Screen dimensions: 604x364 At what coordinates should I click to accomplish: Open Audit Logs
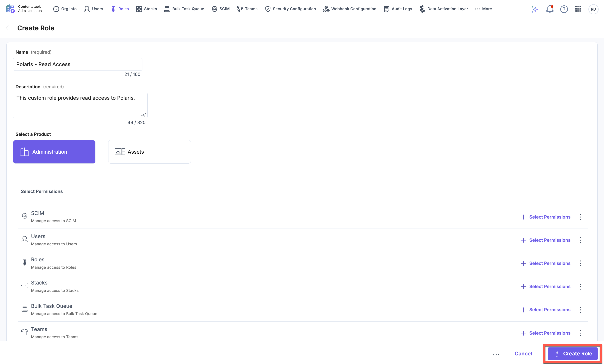pos(398,9)
